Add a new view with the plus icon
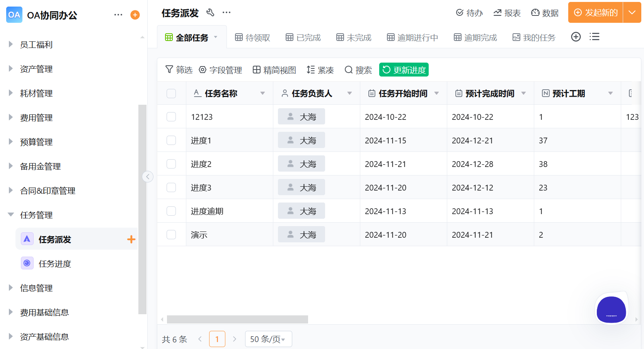 click(x=576, y=37)
